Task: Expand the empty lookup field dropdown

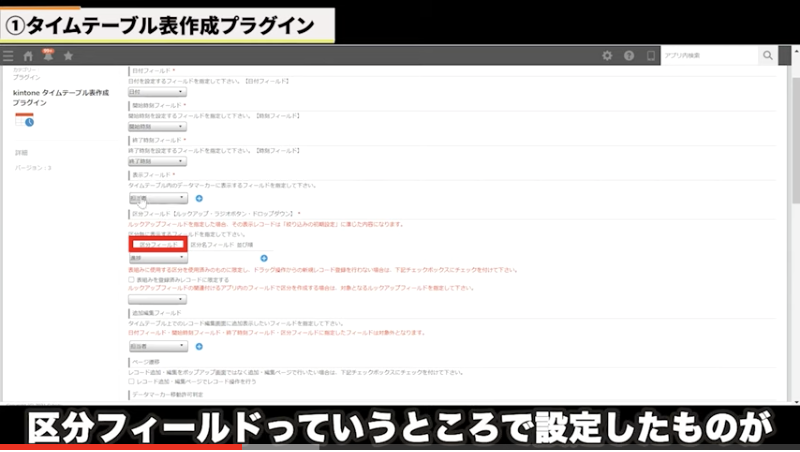Action: [x=157, y=299]
